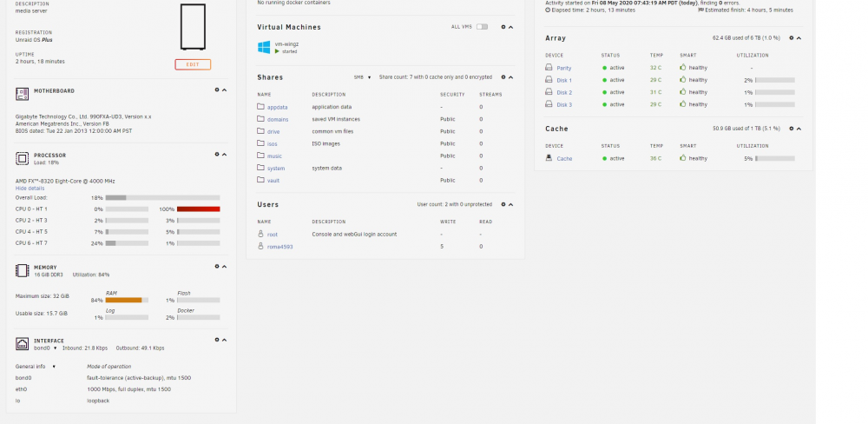Open the roma4593 user link
Image resolution: width=868 pixels, height=424 pixels.
point(280,247)
